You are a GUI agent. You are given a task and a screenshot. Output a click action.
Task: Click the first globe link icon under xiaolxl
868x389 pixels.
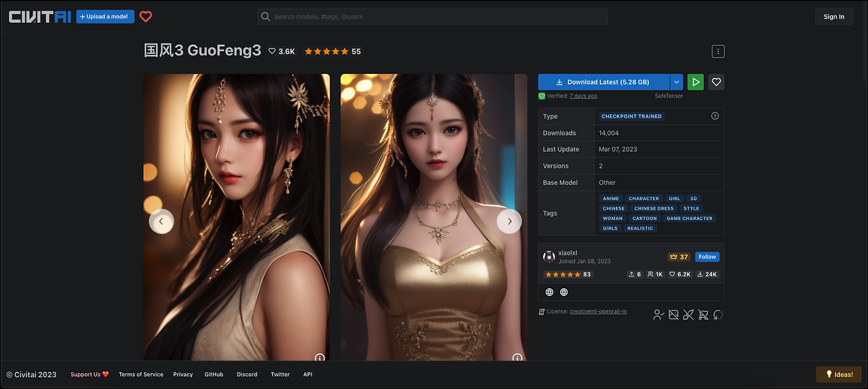point(549,292)
